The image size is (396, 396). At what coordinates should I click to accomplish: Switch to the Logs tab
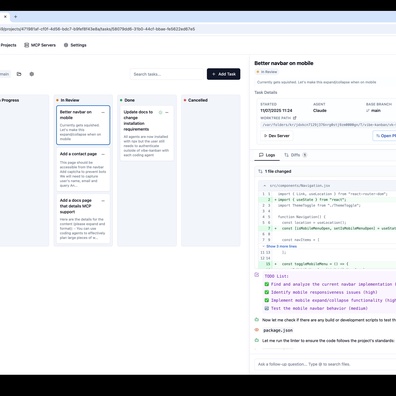click(267, 155)
